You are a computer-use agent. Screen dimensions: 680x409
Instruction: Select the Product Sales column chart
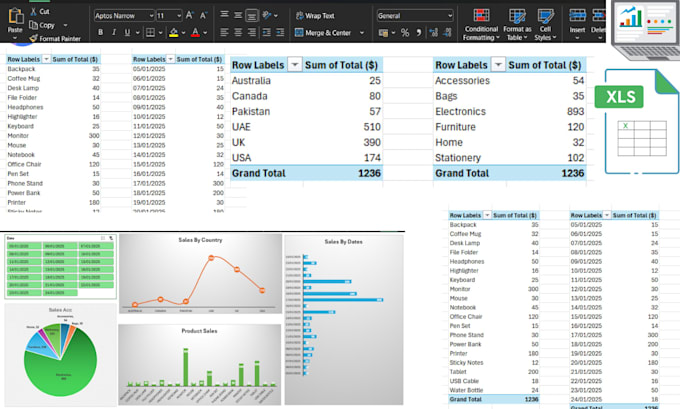(199, 364)
